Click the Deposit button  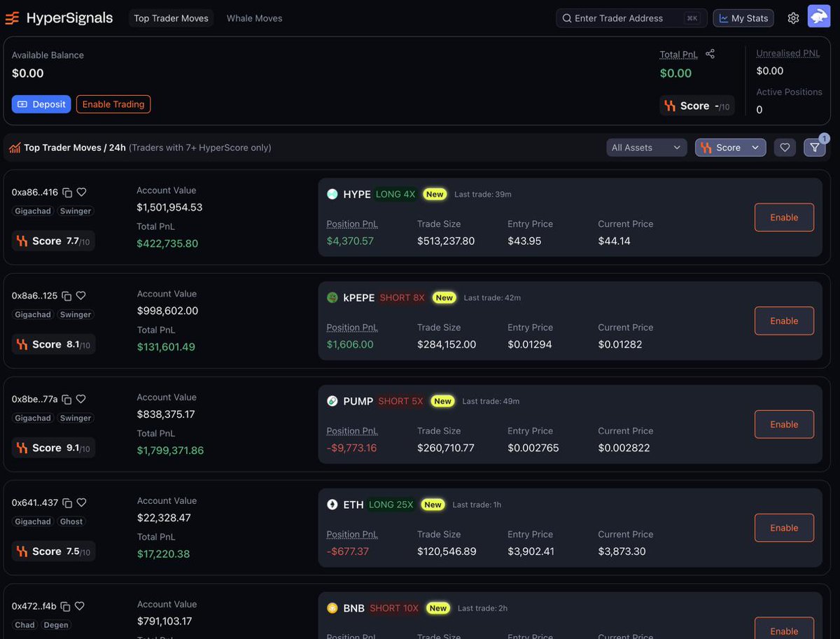point(41,104)
